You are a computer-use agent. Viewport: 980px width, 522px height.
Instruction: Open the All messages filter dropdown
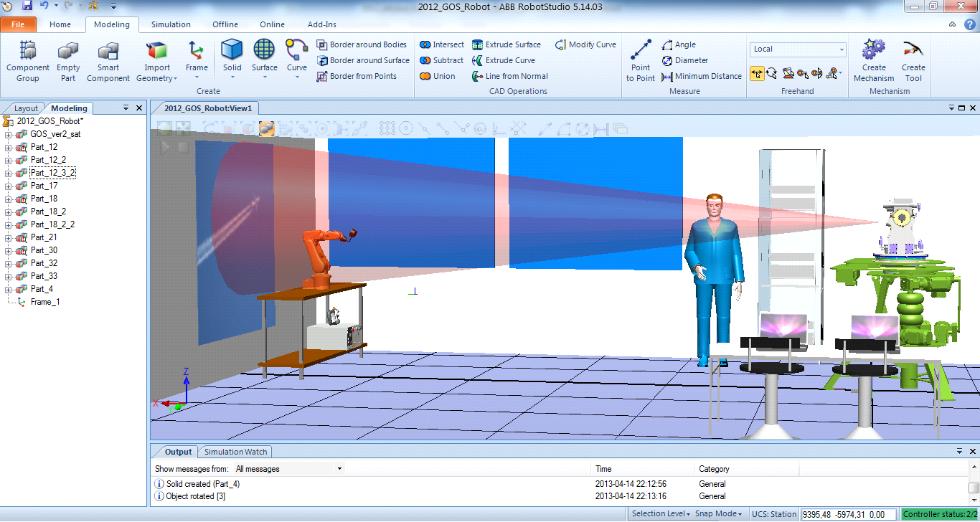tap(289, 469)
